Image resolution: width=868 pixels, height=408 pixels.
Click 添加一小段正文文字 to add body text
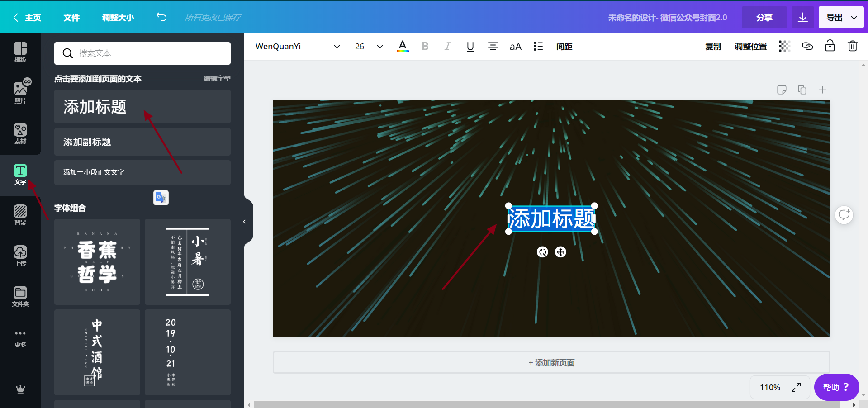pos(142,172)
